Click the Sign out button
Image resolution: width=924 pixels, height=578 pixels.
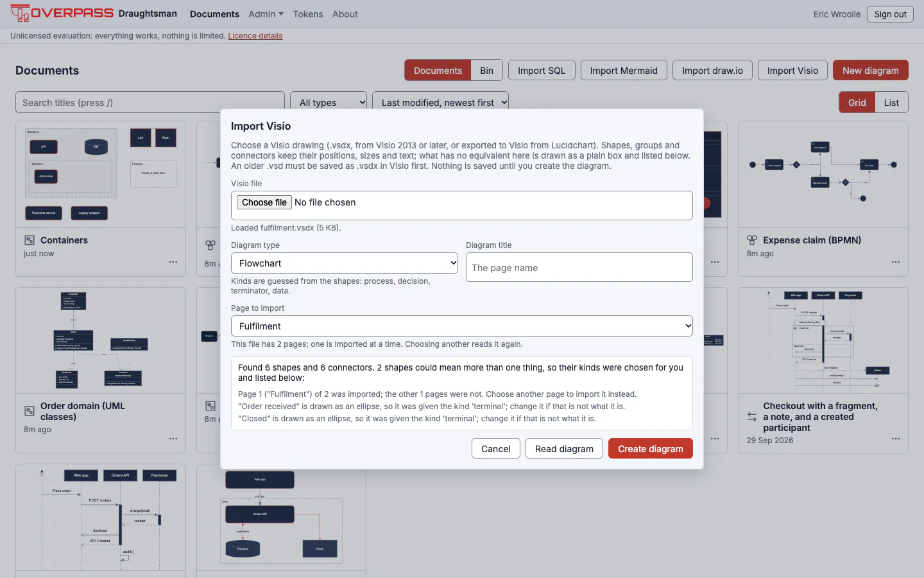(890, 14)
